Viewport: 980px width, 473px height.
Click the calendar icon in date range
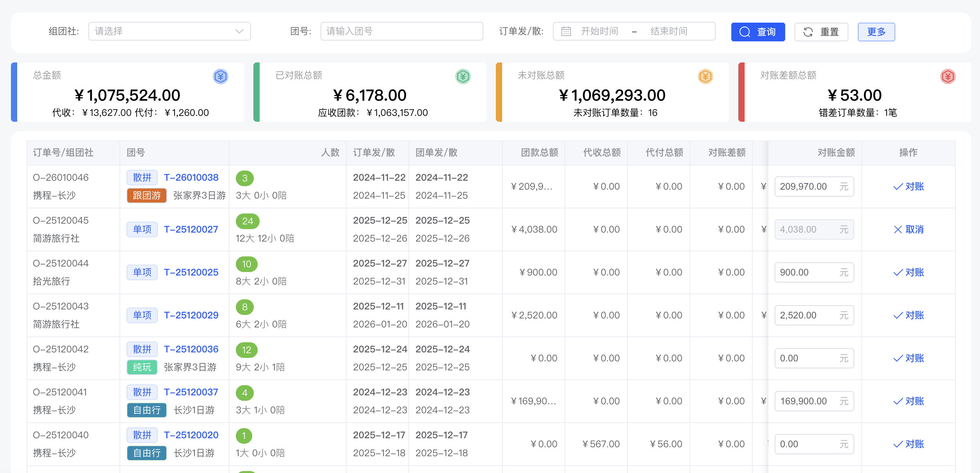566,32
